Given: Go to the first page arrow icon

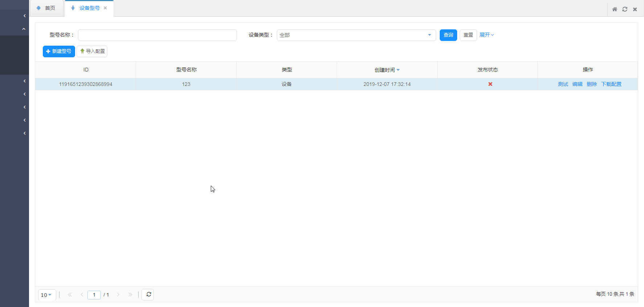Looking at the screenshot, I should click(70, 295).
